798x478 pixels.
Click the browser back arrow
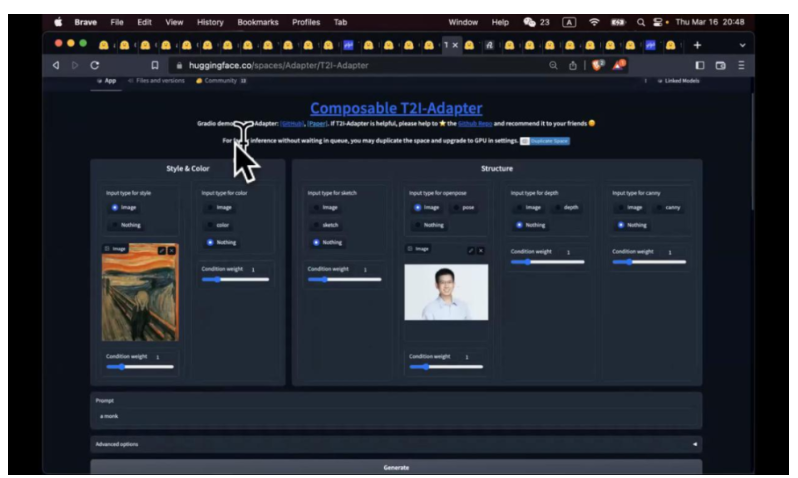pos(56,65)
